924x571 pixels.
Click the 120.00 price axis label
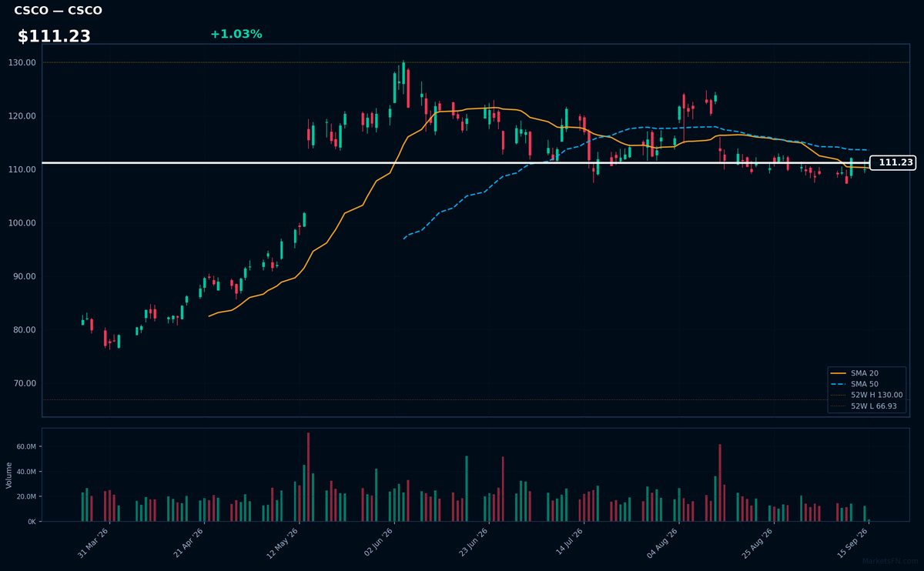pos(23,116)
